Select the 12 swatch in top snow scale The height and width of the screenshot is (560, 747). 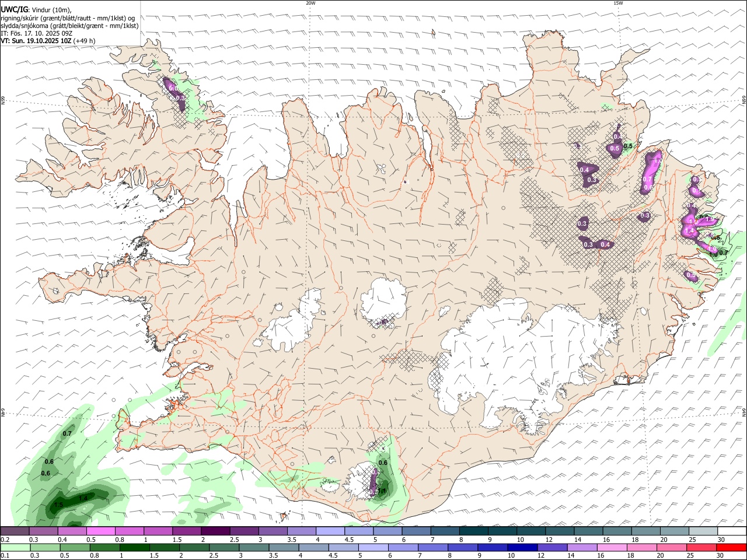(560, 531)
